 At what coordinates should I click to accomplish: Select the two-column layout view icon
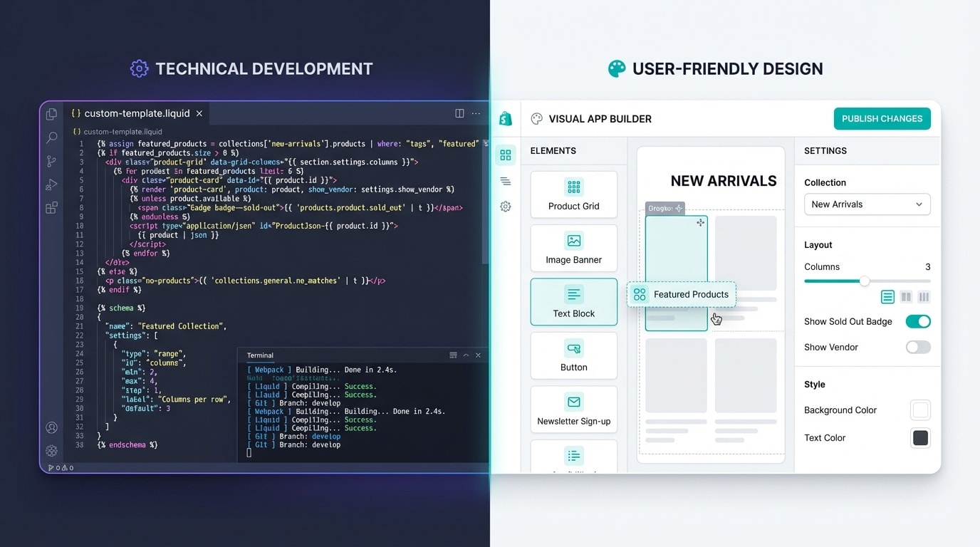tap(906, 297)
